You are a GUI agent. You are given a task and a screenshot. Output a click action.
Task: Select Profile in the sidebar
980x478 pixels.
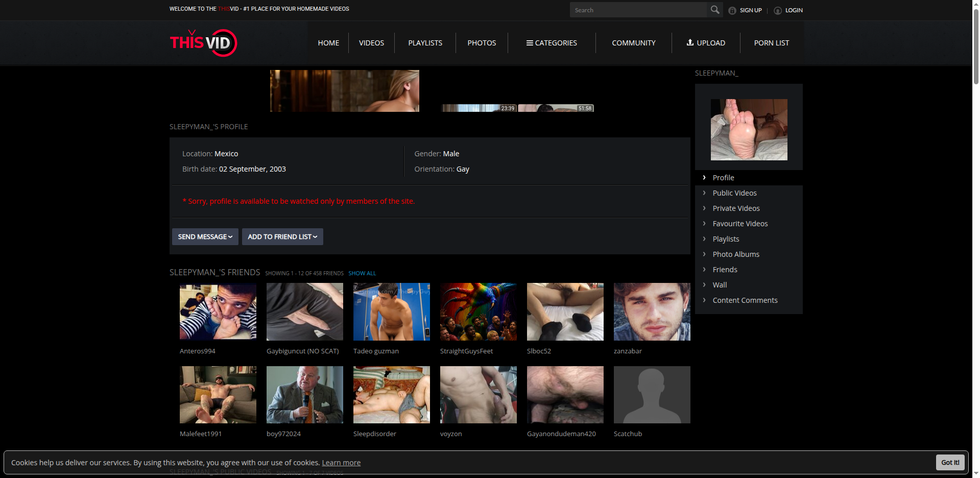coord(724,178)
